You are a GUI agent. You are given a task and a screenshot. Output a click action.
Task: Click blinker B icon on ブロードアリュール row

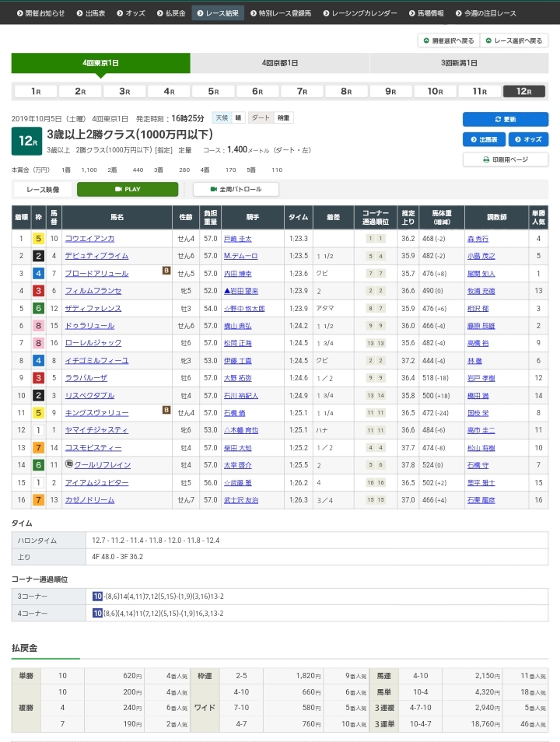(166, 270)
